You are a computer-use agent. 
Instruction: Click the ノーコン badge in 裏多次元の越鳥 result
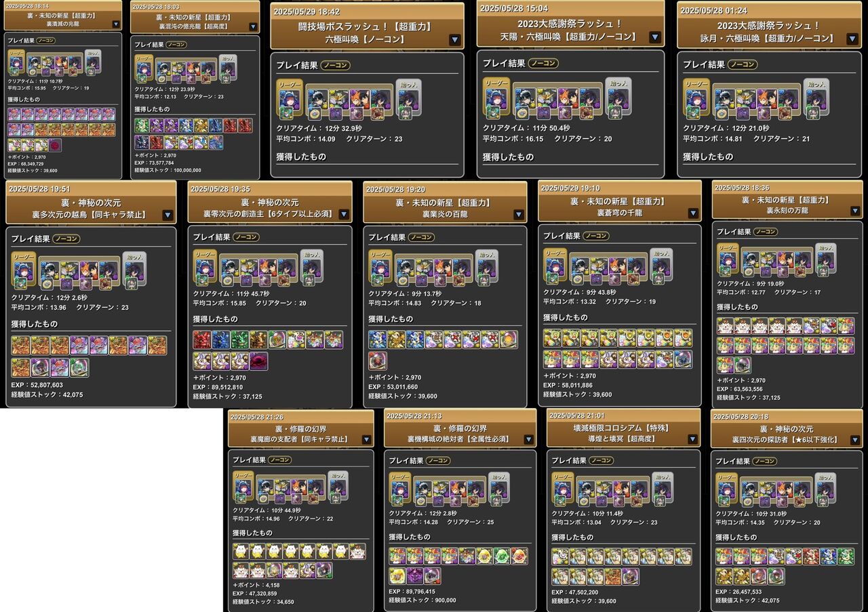click(66, 239)
